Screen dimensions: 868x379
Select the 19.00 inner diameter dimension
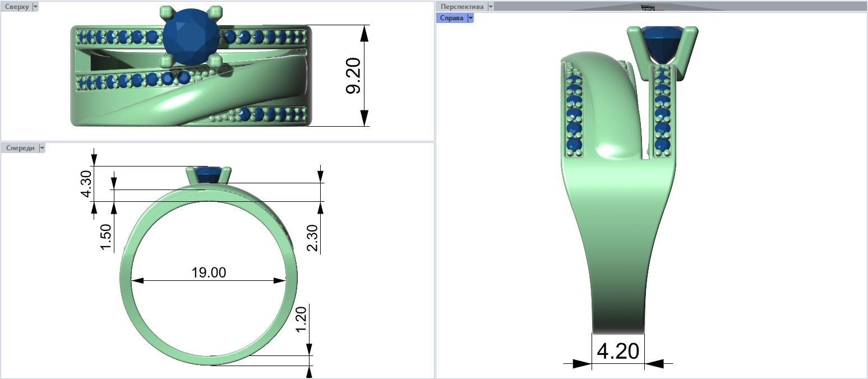[209, 273]
